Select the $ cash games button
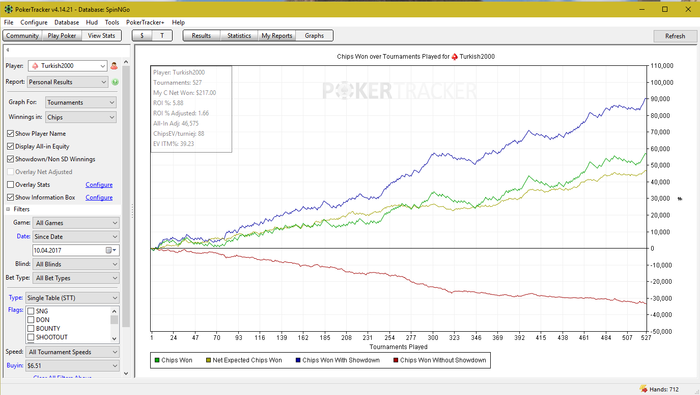 point(142,36)
